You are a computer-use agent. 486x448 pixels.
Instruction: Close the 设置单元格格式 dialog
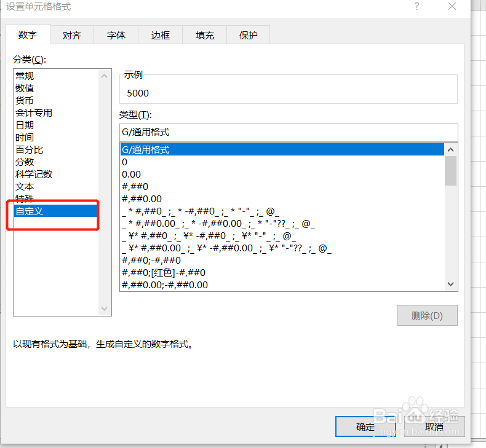[x=452, y=6]
